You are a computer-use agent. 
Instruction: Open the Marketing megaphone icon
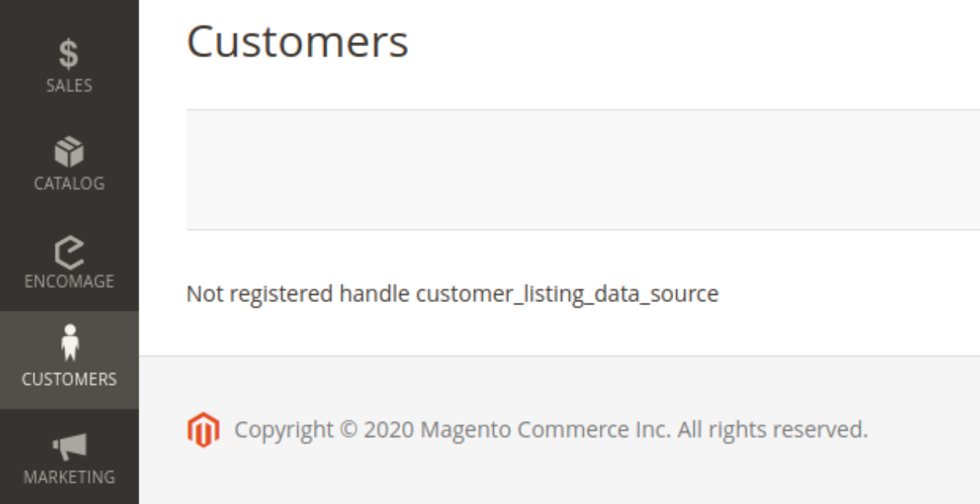tap(69, 446)
